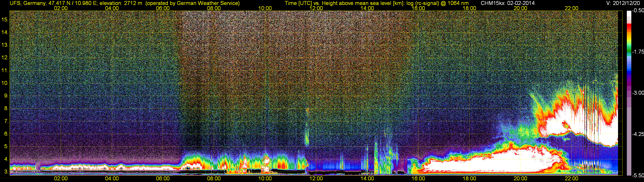644x182 pixels.
Task: Click the '06:00' label on the bottom time axis
Action: 163,179
